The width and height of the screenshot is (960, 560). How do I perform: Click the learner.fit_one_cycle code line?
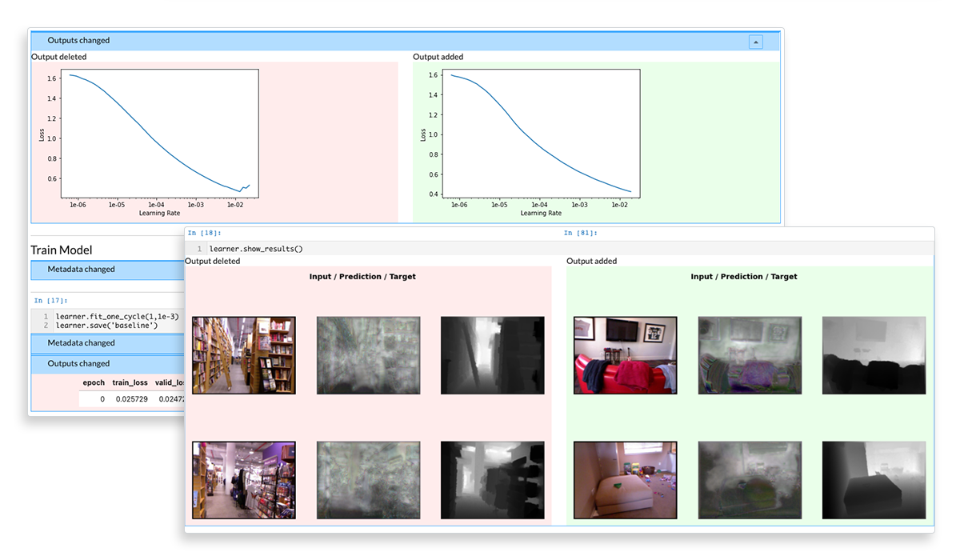click(x=117, y=317)
